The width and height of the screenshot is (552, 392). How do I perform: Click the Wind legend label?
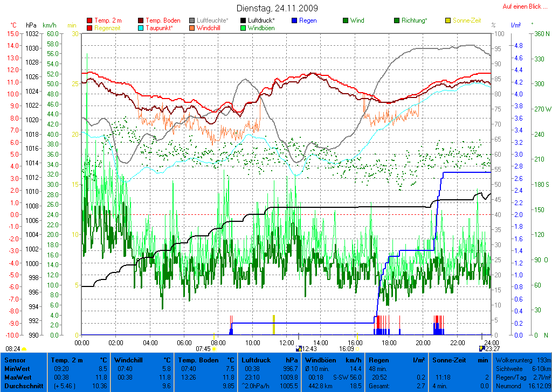[x=357, y=20]
